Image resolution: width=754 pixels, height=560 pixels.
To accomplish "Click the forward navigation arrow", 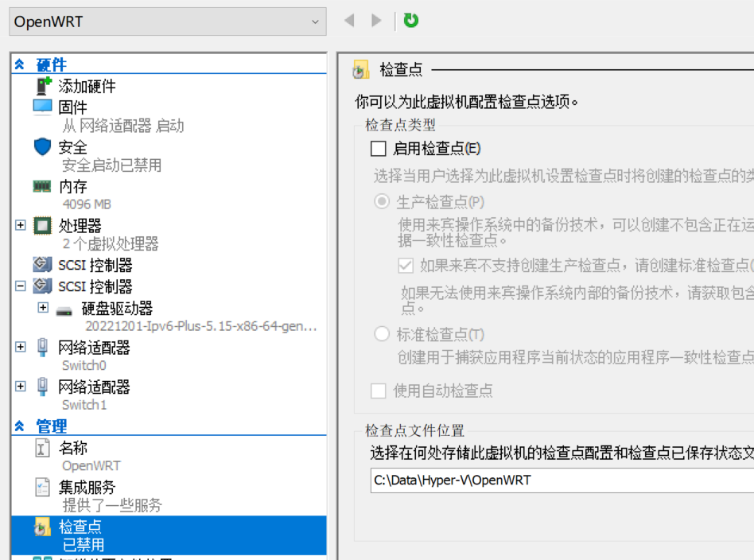I will [376, 21].
